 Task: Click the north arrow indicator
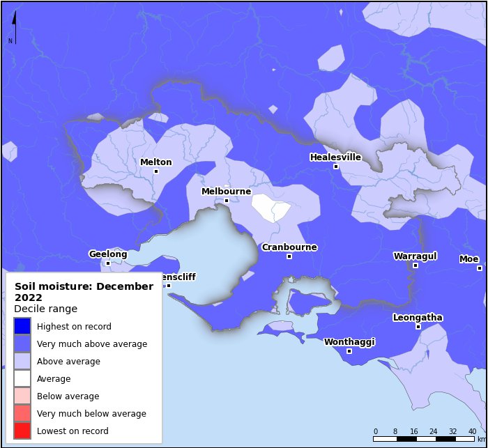click(x=14, y=27)
